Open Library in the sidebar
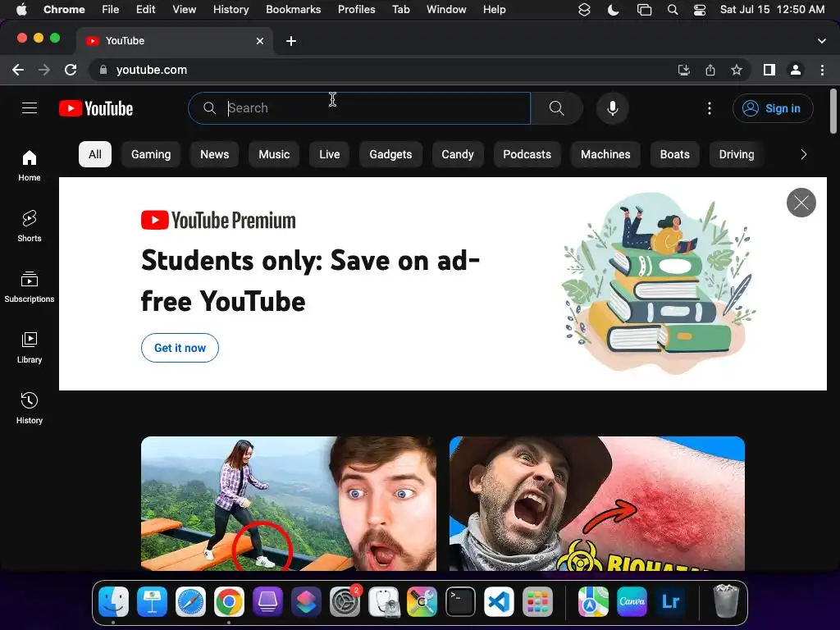The width and height of the screenshot is (840, 630). (30, 348)
